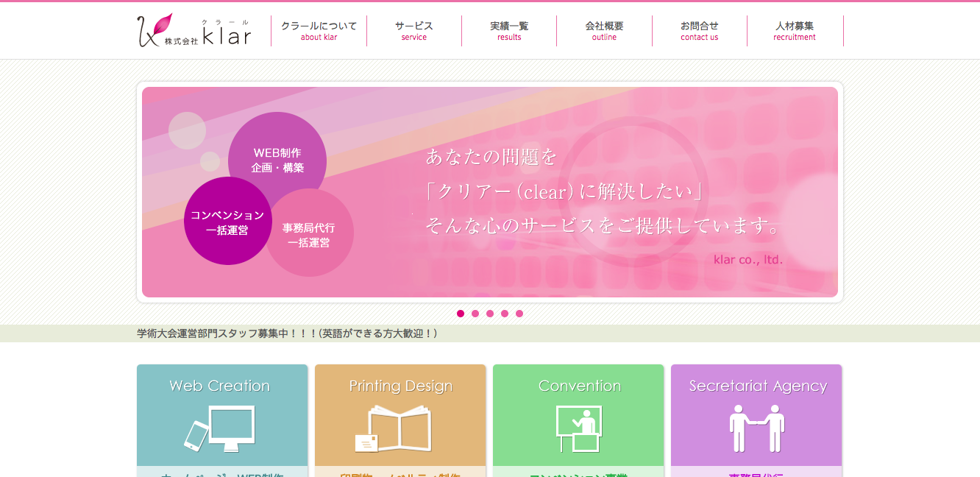
Task: Click the 事務局代行 一括運営 circle
Action: pyautogui.click(x=310, y=234)
